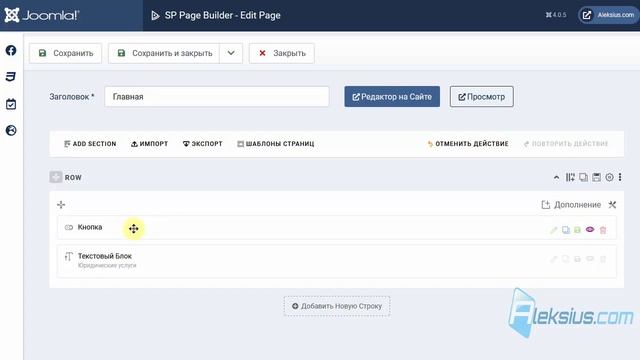Click SP Page Builder title icon
Image resolution: width=640 pixels, height=360 pixels.
155,16
